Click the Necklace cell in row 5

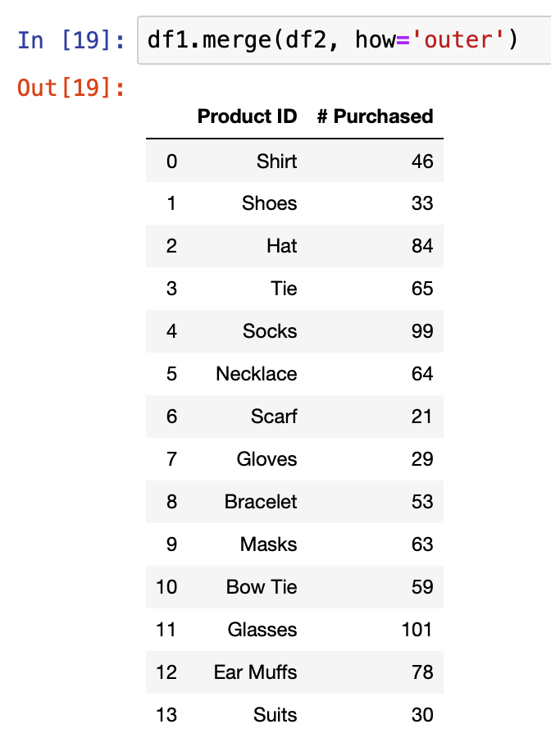tap(256, 374)
